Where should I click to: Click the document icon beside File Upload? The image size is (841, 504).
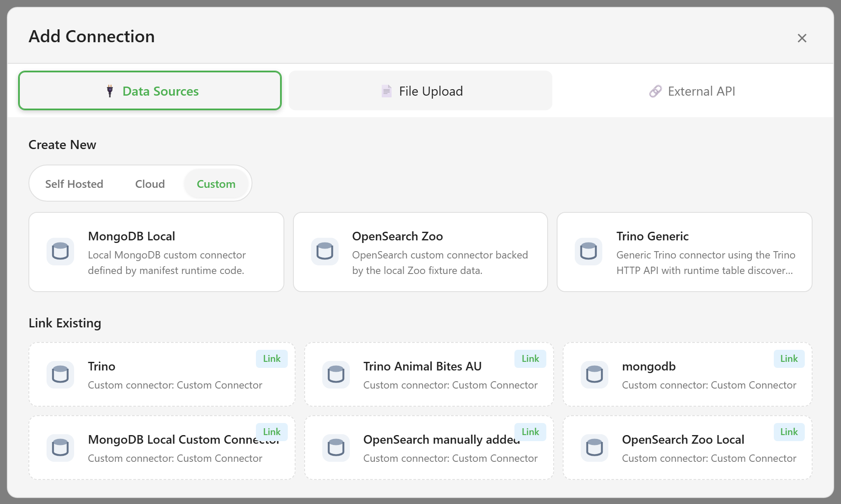tap(386, 91)
